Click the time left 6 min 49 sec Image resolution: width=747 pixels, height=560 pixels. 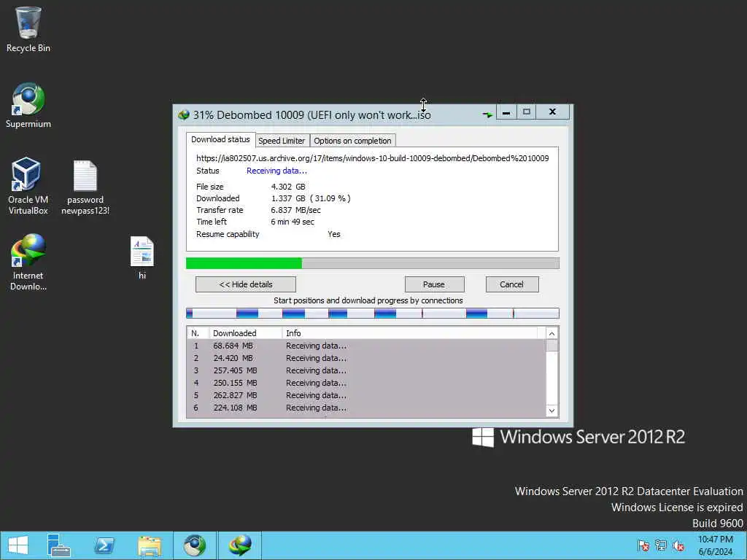coord(293,222)
